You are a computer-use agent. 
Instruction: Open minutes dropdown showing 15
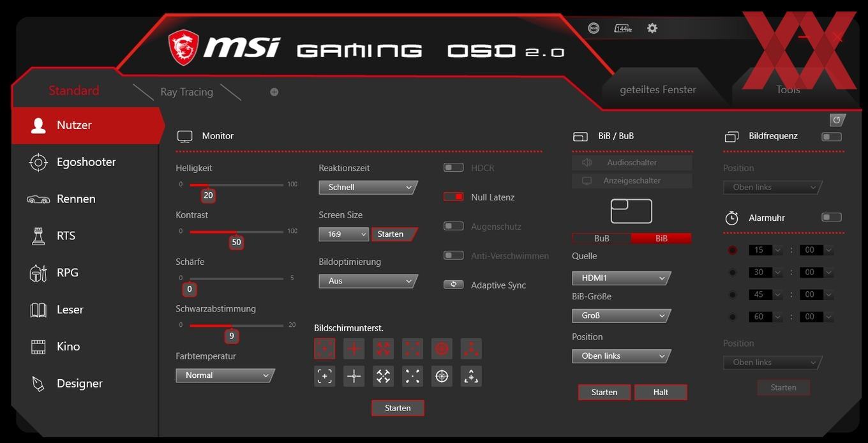pos(765,250)
